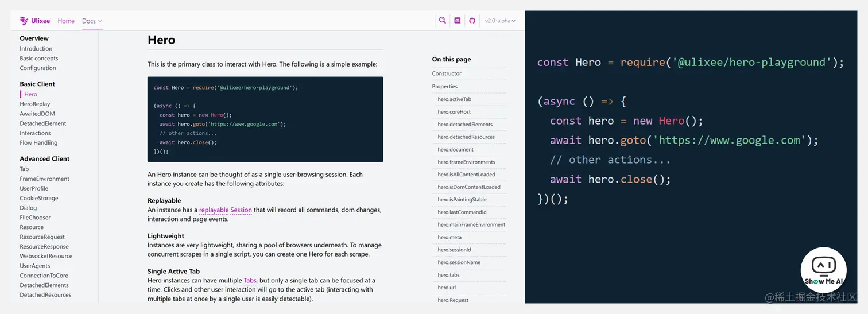
Task: Jump to Constructor in On this page
Action: (x=447, y=73)
